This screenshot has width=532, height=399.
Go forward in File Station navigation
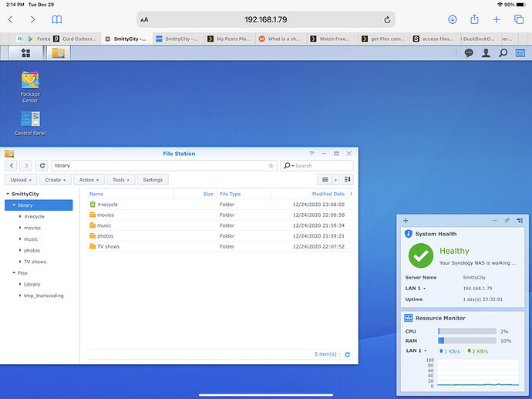coord(26,165)
